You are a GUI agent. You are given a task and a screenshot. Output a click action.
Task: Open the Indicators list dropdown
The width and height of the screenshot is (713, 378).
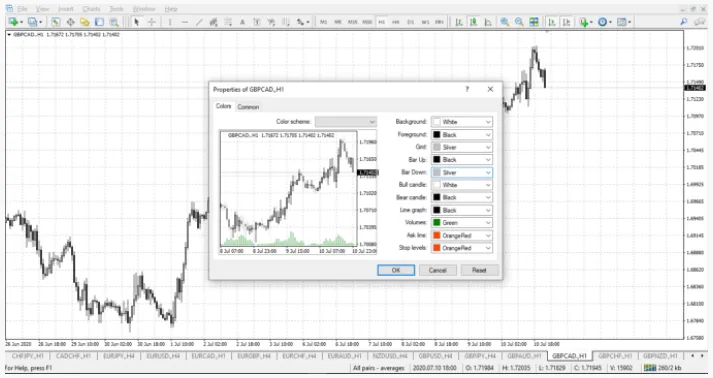coord(586,22)
